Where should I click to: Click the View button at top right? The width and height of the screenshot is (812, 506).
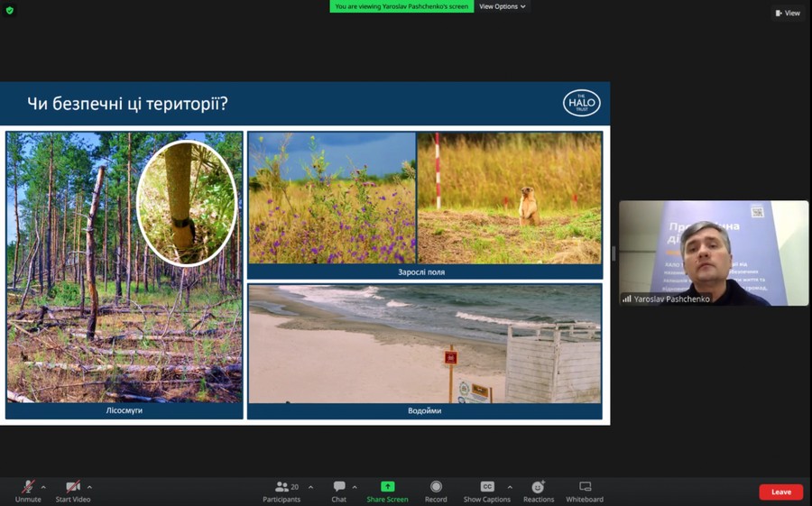pyautogui.click(x=788, y=13)
